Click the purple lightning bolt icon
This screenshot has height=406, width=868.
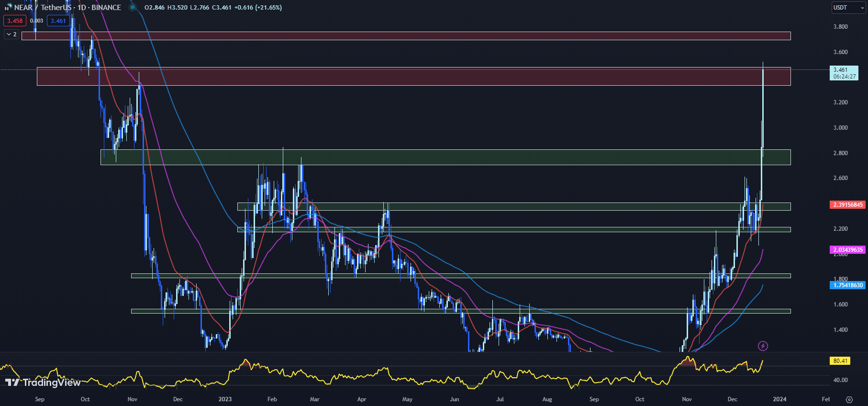(763, 346)
